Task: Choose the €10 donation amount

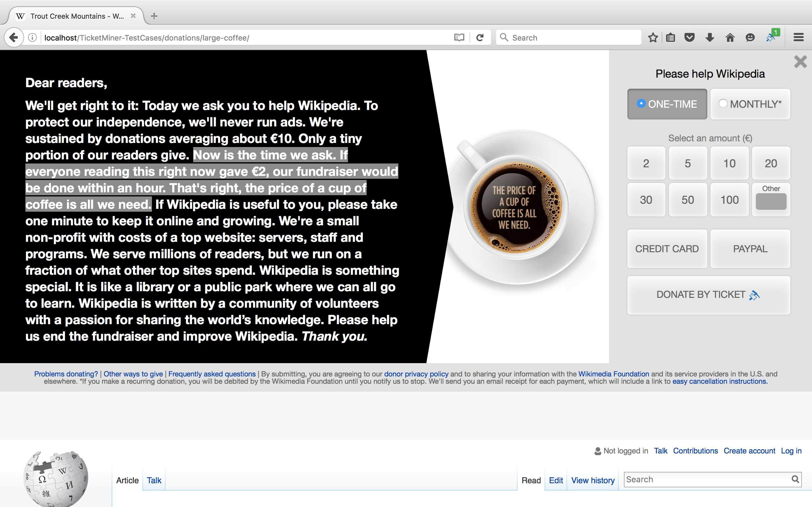Action: click(729, 163)
